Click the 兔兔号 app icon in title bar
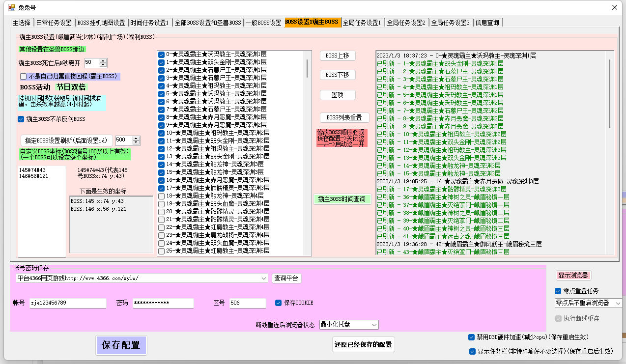 coord(12,7)
